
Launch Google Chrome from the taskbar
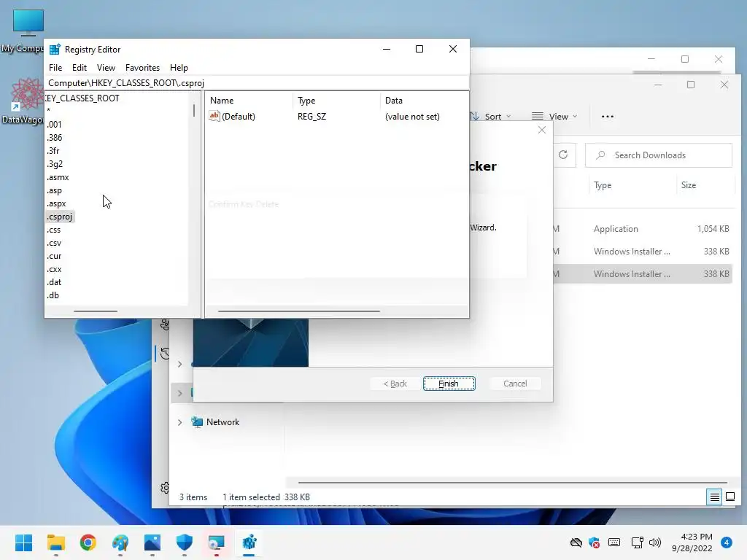click(x=88, y=542)
